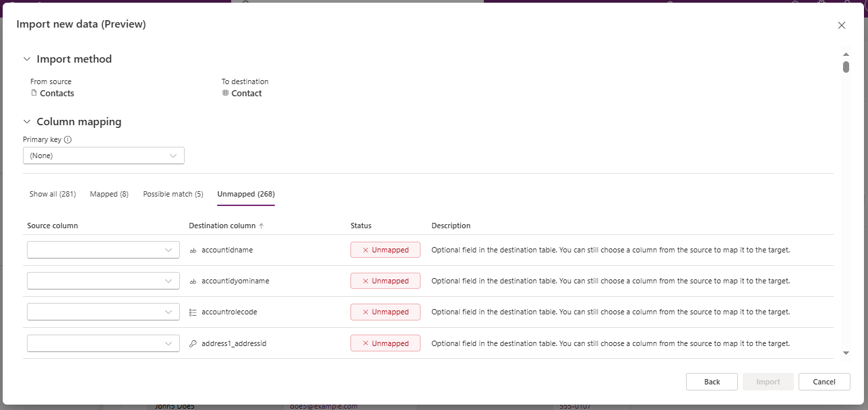Screen dimensions: 868x410
Task: Open the Primary key dropdown
Action: tap(104, 156)
